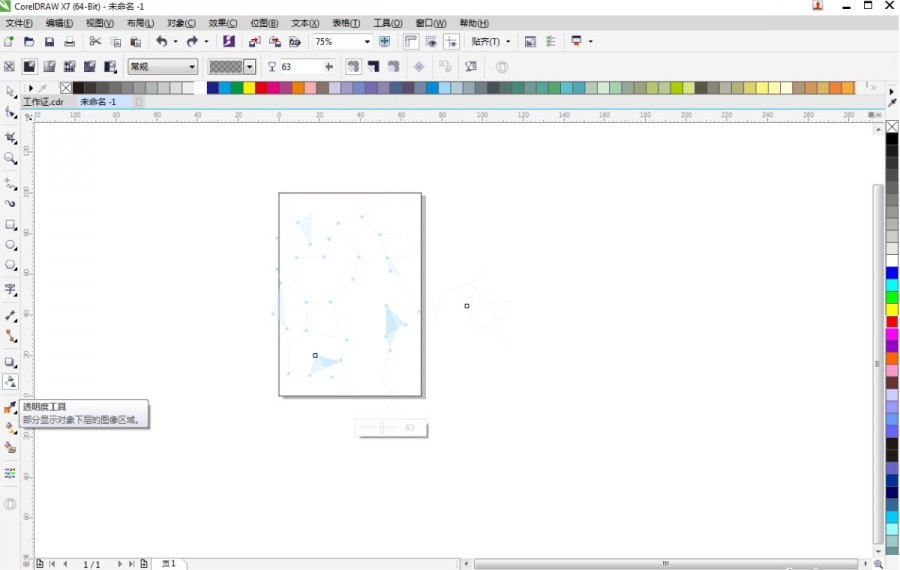The height and width of the screenshot is (570, 900).
Task: Click the Paste clipboard icon
Action: [x=136, y=41]
